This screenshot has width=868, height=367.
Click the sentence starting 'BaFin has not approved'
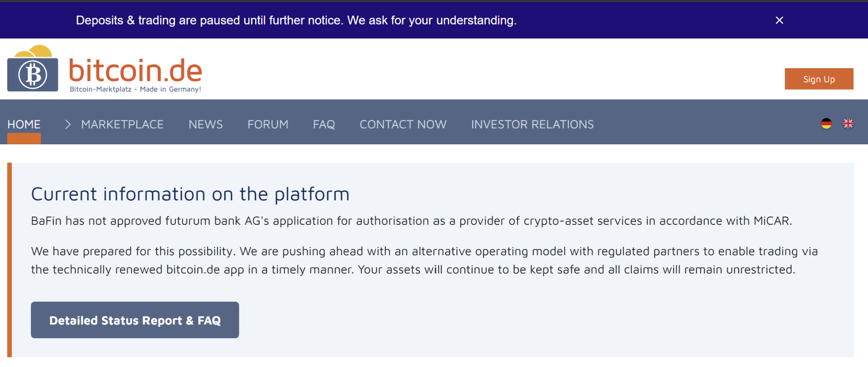(412, 221)
